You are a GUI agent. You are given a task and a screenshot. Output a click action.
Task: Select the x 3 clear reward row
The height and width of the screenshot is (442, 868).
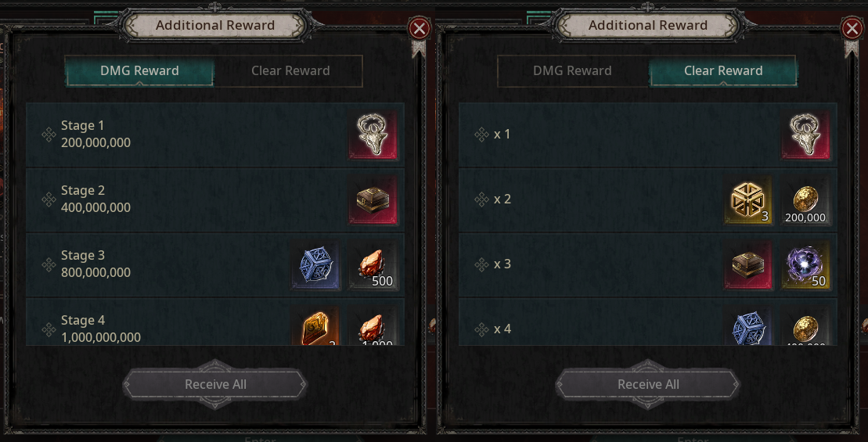click(x=648, y=265)
